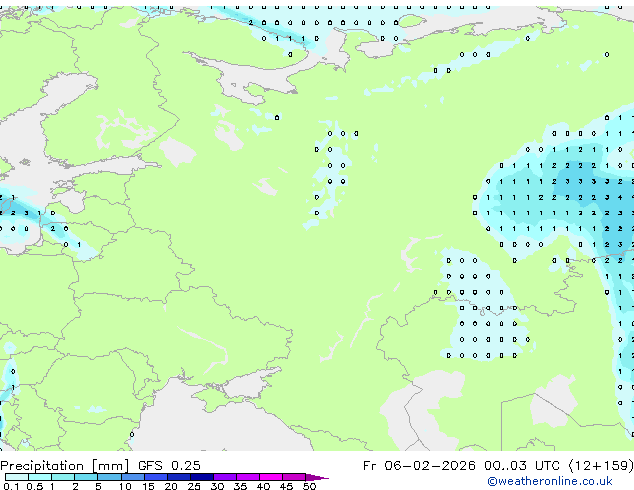Screen dimensions: 634x490
Task: Click the "0.5" legend scale label
Action: click(35, 486)
